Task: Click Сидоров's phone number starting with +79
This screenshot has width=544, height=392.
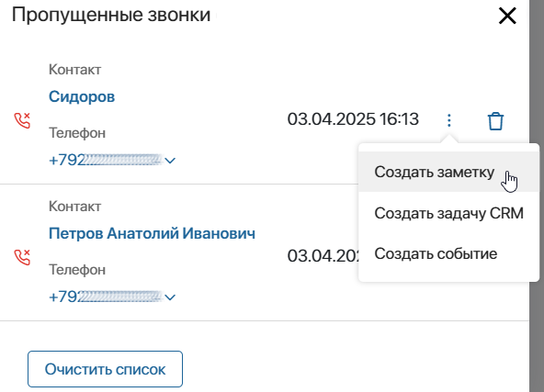Action: pyautogui.click(x=106, y=160)
